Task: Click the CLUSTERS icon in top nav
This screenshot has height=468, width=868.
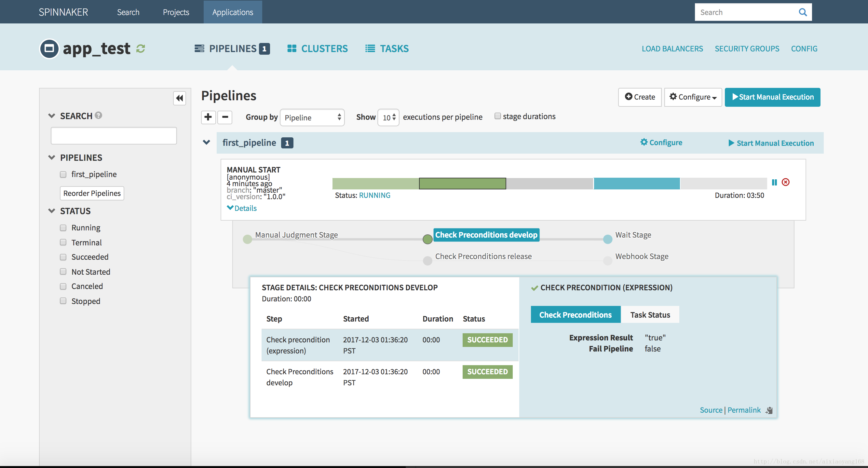Action: (x=292, y=48)
